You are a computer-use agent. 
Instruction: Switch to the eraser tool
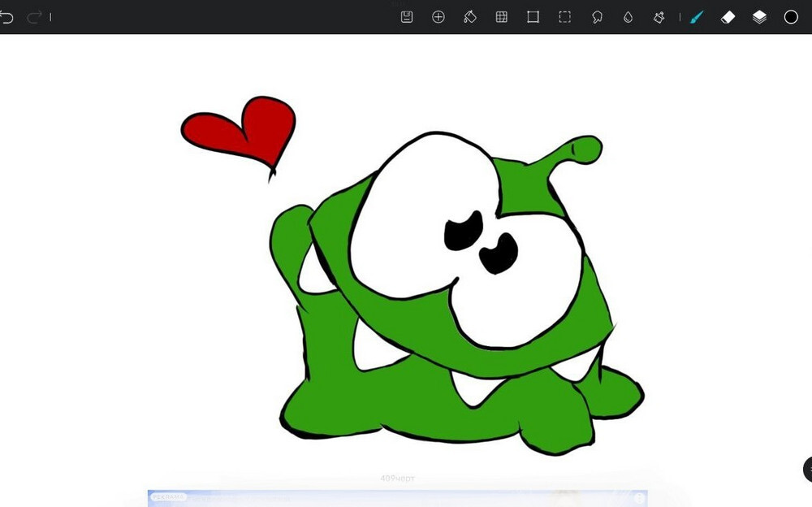tap(728, 17)
